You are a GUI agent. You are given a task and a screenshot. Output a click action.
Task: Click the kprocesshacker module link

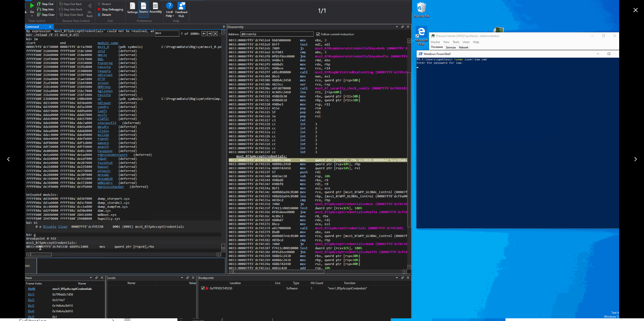click(x=111, y=187)
